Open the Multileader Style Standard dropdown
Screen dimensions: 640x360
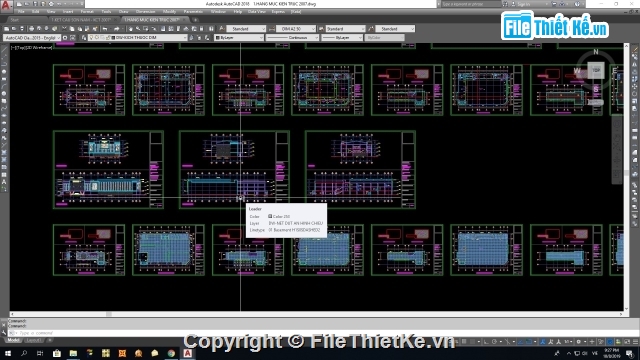click(x=395, y=29)
